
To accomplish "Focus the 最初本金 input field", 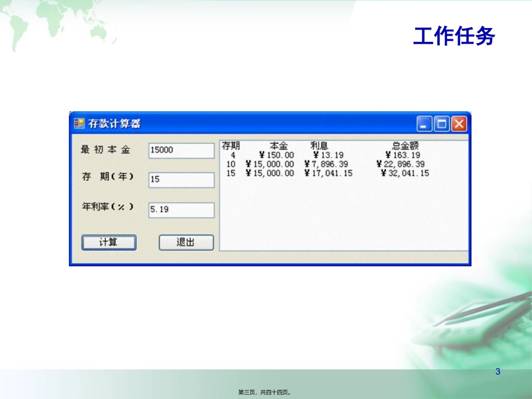I will (x=181, y=151).
